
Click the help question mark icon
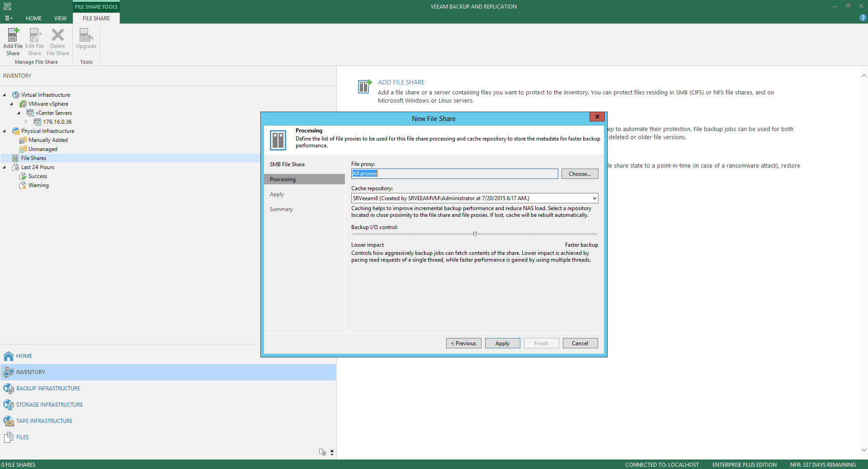tap(863, 18)
